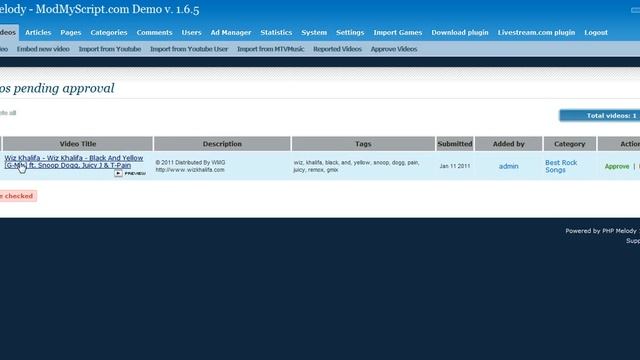Viewport: 640px width, 360px height.
Task: Open Livestream.com plugin menu item
Action: click(536, 32)
